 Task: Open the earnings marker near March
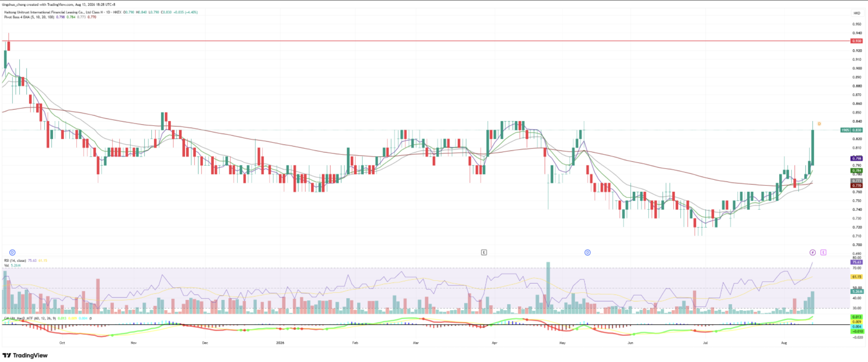coord(484,252)
